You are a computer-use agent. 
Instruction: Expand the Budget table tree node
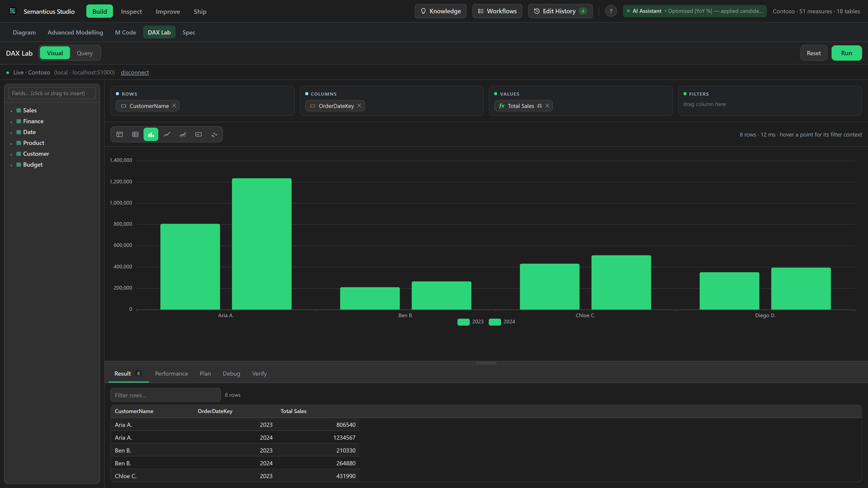coord(11,165)
